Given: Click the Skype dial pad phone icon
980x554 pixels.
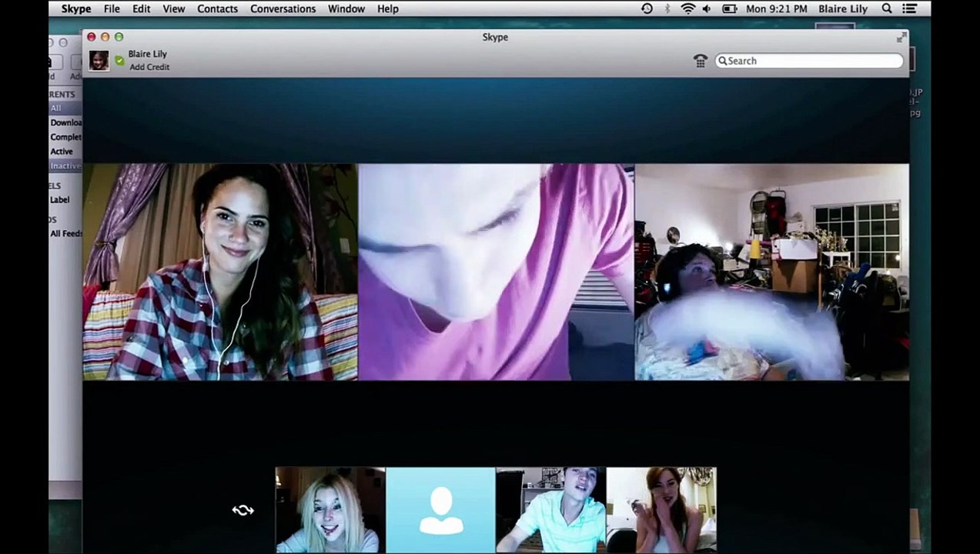Looking at the screenshot, I should pyautogui.click(x=700, y=61).
